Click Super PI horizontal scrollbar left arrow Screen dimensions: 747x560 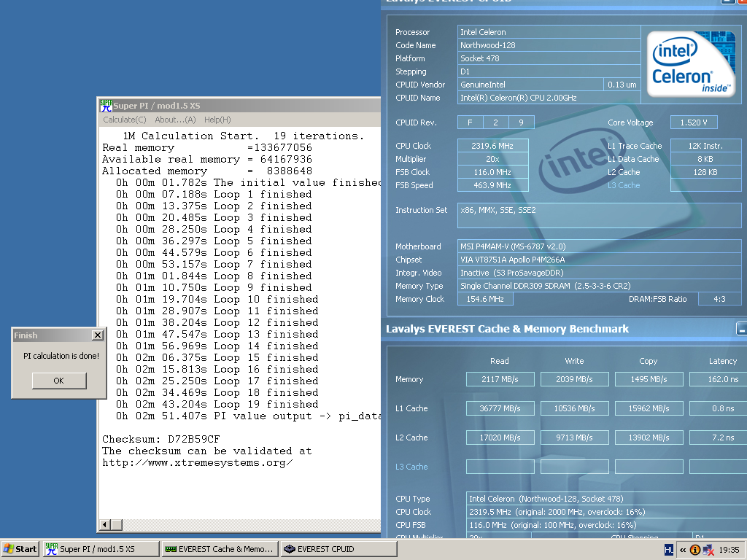pyautogui.click(x=104, y=525)
